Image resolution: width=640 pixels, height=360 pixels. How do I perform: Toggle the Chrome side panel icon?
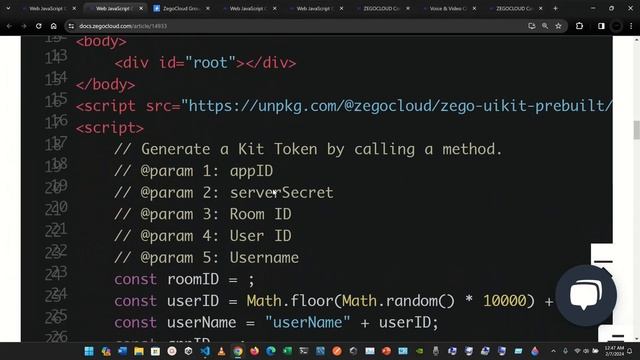point(601,26)
